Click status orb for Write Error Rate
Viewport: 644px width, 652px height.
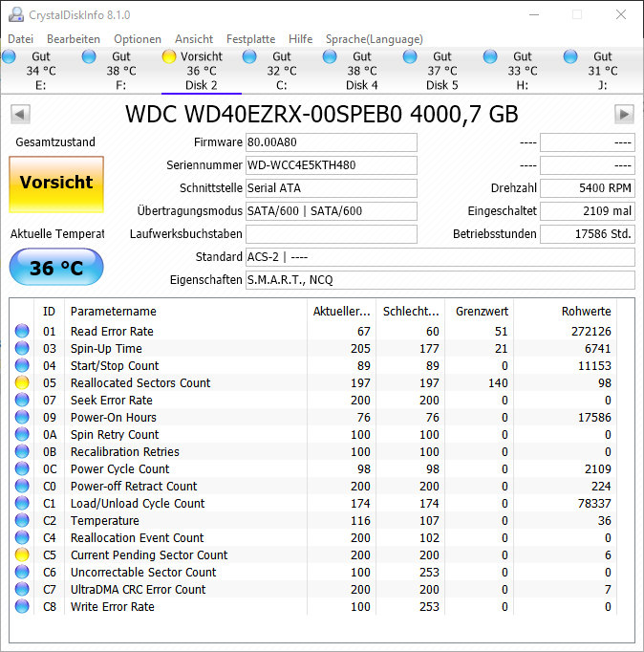22,606
